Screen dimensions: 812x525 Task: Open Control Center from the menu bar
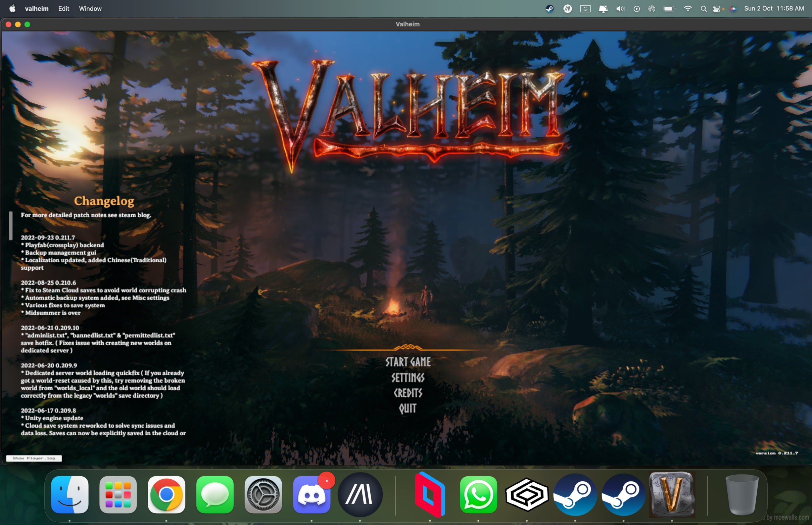(717, 8)
